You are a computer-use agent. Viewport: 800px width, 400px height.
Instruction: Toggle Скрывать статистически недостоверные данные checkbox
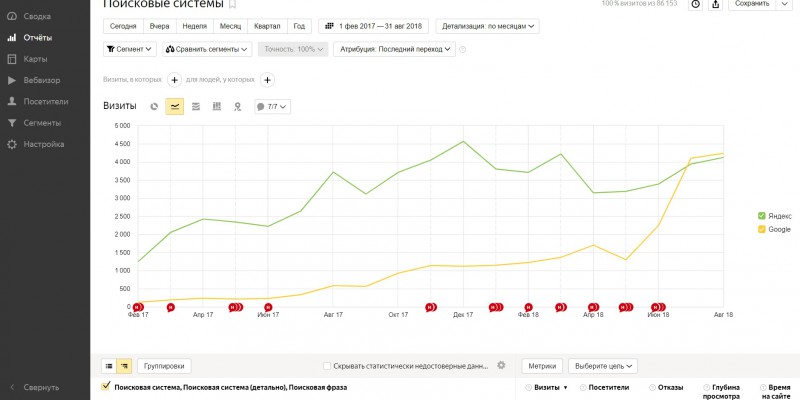328,366
